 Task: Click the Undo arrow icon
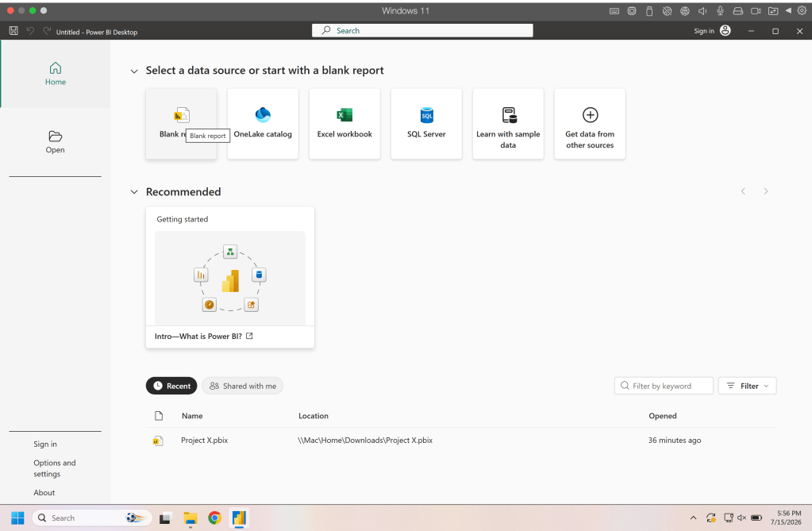[x=30, y=31]
